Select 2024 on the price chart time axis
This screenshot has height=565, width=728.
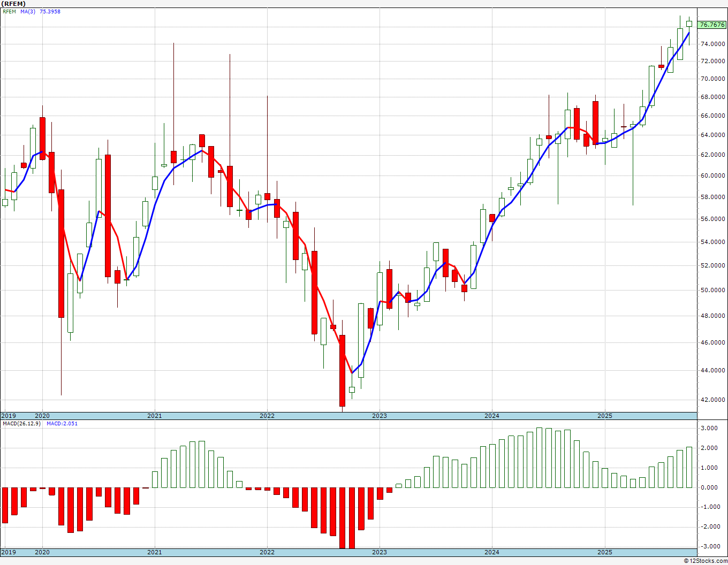click(x=492, y=416)
